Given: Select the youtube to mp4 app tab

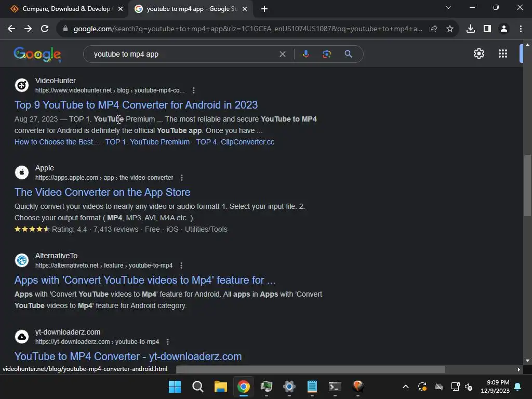Looking at the screenshot, I should coord(192,9).
